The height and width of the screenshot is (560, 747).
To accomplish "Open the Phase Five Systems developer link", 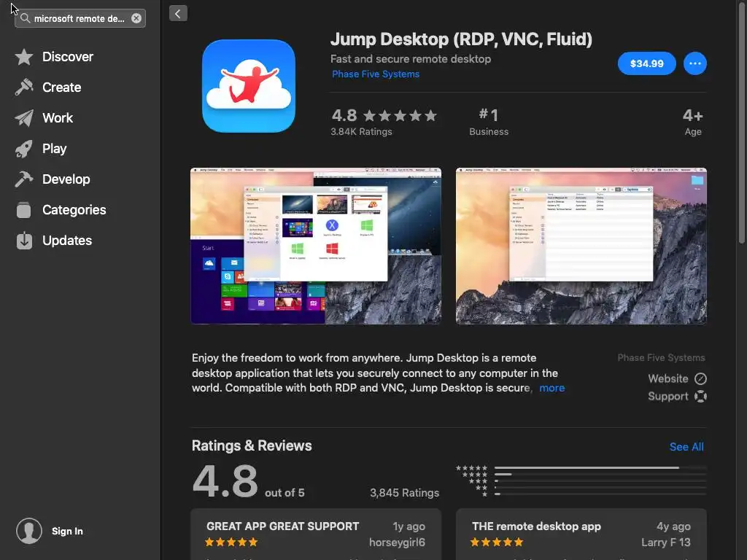I will tap(376, 74).
